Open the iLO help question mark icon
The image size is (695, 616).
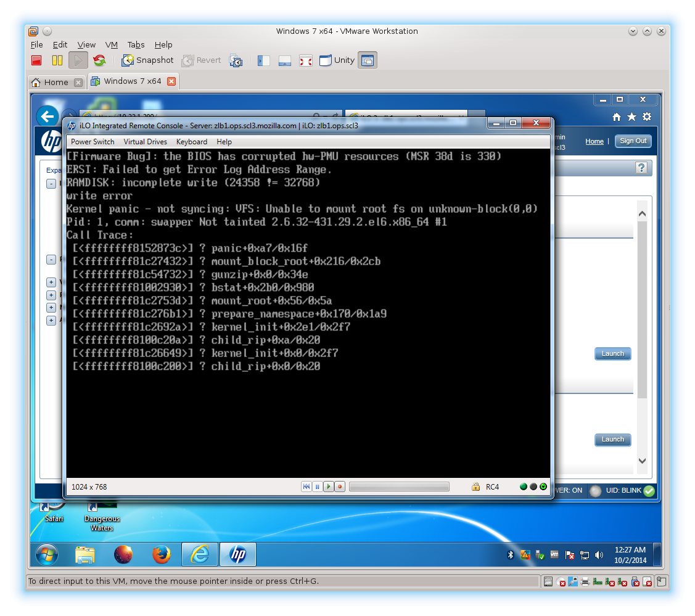641,168
